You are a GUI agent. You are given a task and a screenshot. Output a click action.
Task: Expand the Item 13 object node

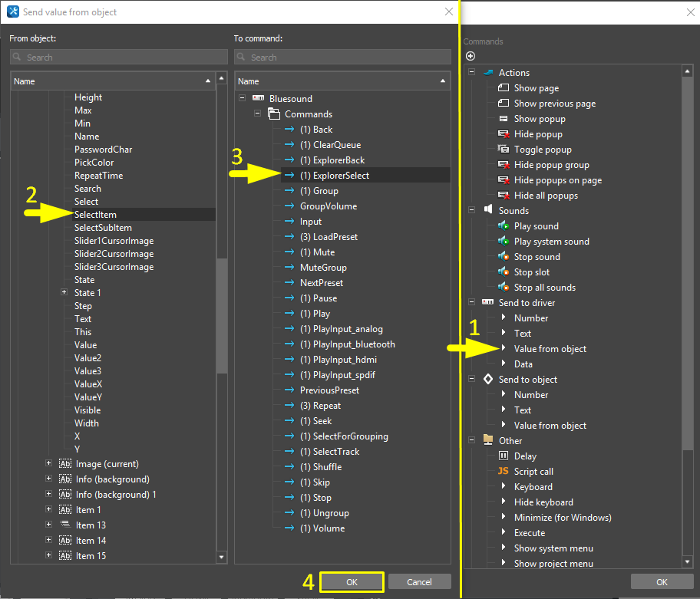tap(49, 525)
